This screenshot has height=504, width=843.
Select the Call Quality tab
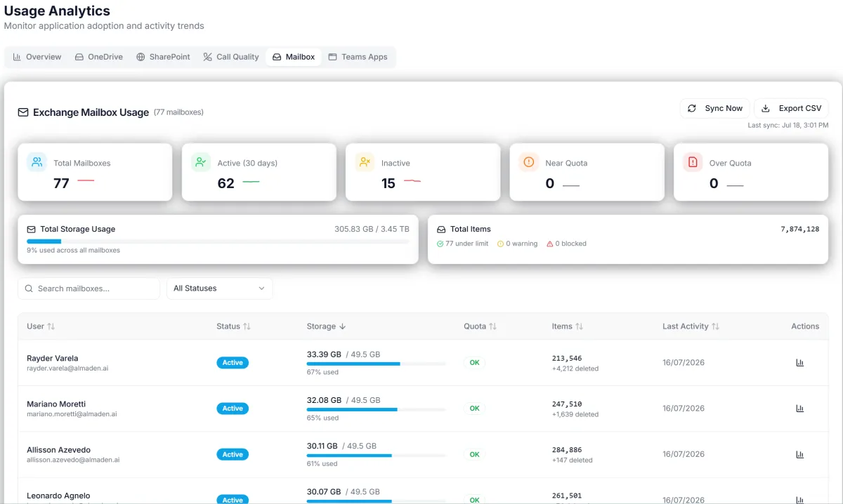[231, 57]
